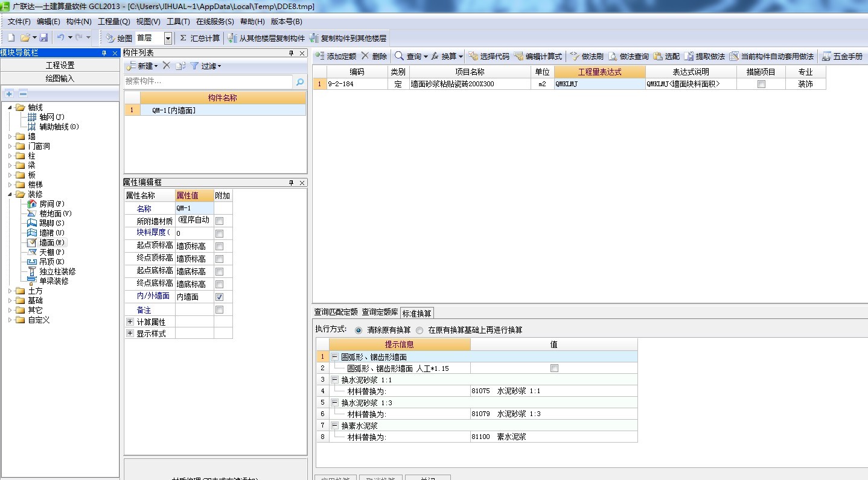
Task: Uncheck 附加 checkbox for 内/外墙面
Action: (x=220, y=297)
